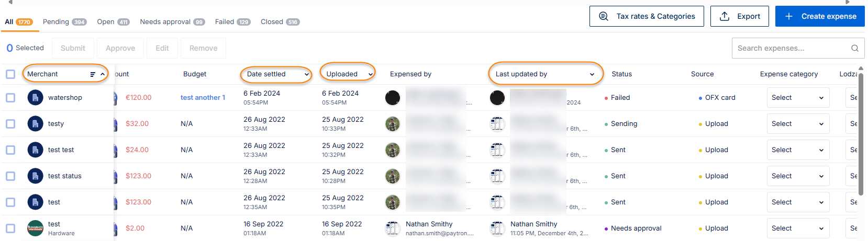Click the Merchant column sort icon

coord(93,74)
